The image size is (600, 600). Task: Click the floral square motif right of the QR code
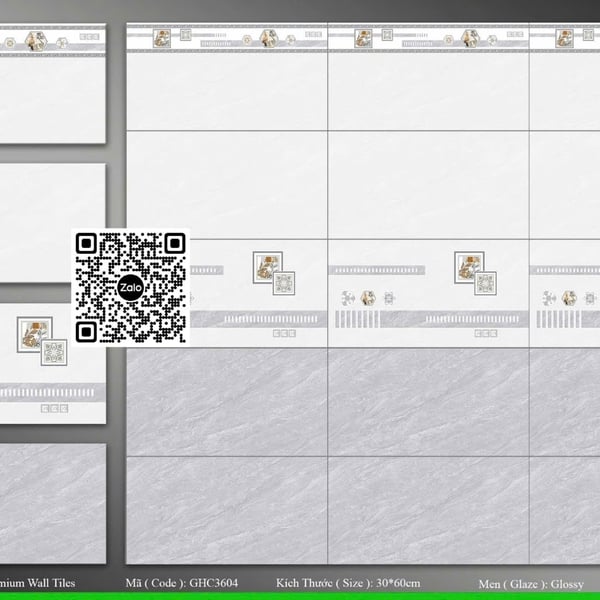click(x=265, y=266)
